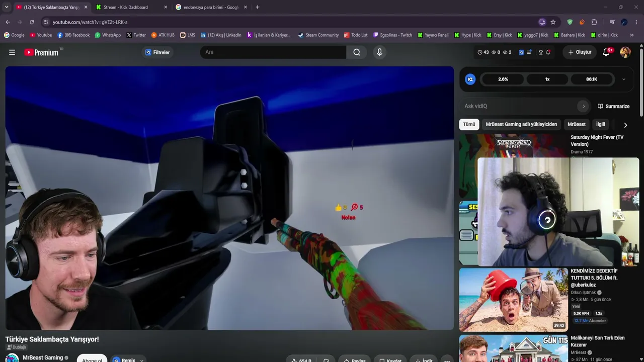This screenshot has height=362, width=644.
Task: Expand the Remix dropdown arrow
Action: click(142, 360)
